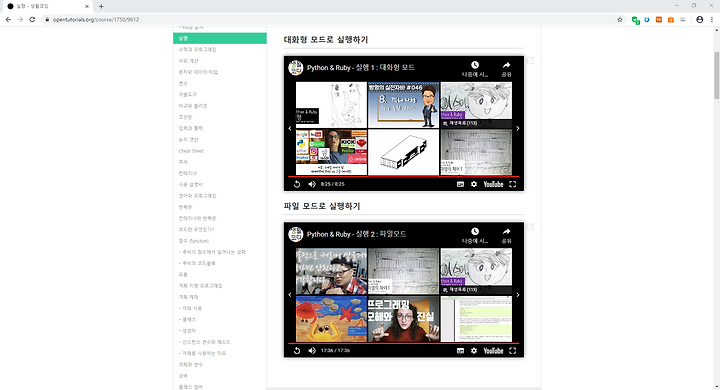
Task: Open the first orange extension icon
Action: pos(659,20)
